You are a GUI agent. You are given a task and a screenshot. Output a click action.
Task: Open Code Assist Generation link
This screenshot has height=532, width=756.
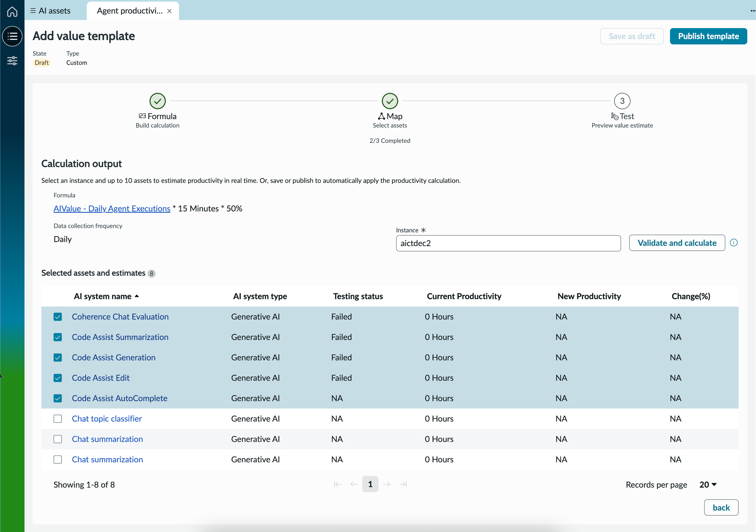tap(114, 357)
